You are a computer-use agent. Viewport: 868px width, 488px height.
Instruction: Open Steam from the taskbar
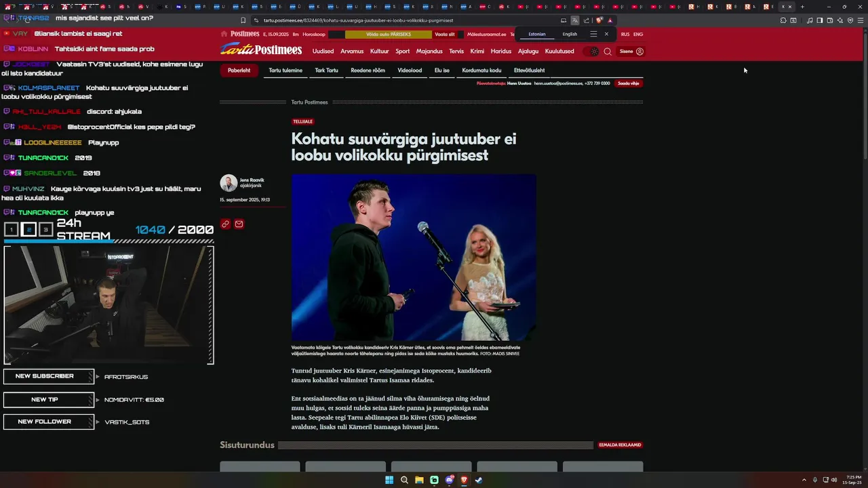pyautogui.click(x=479, y=480)
